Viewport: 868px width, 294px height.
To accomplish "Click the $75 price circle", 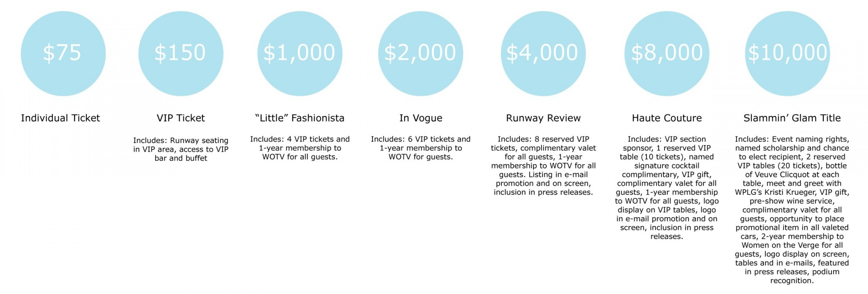I will (63, 53).
